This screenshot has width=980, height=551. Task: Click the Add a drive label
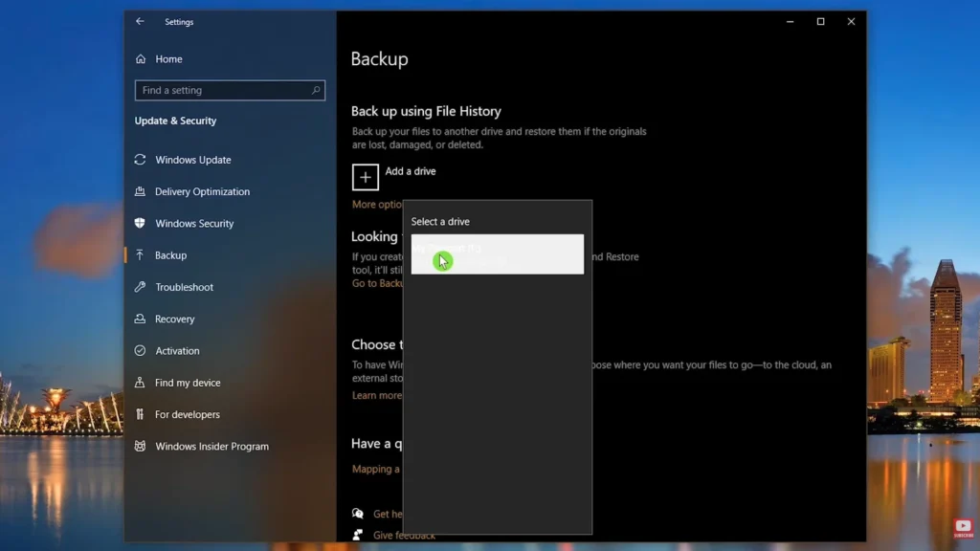(411, 171)
